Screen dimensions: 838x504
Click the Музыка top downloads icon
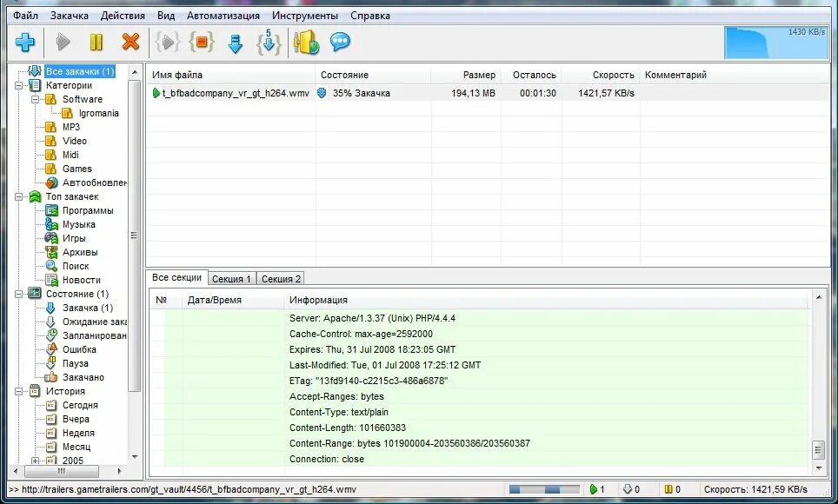click(51, 224)
